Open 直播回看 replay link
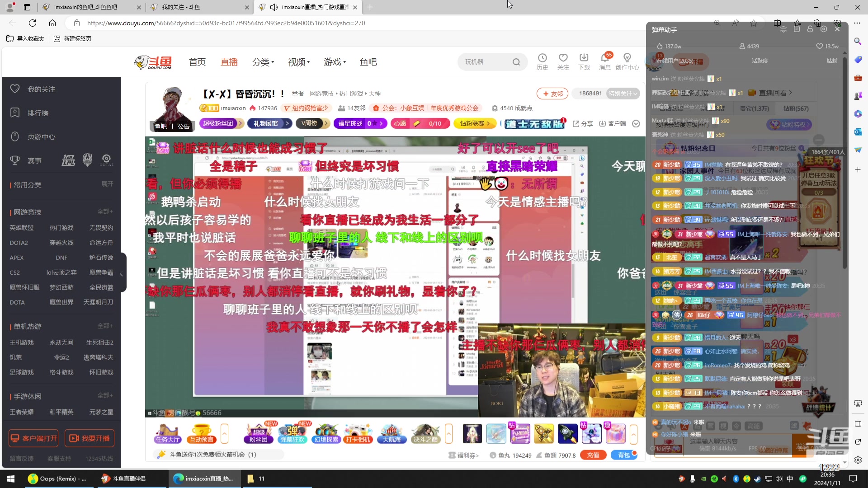This screenshot has height=488, width=868. pyautogui.click(x=770, y=93)
